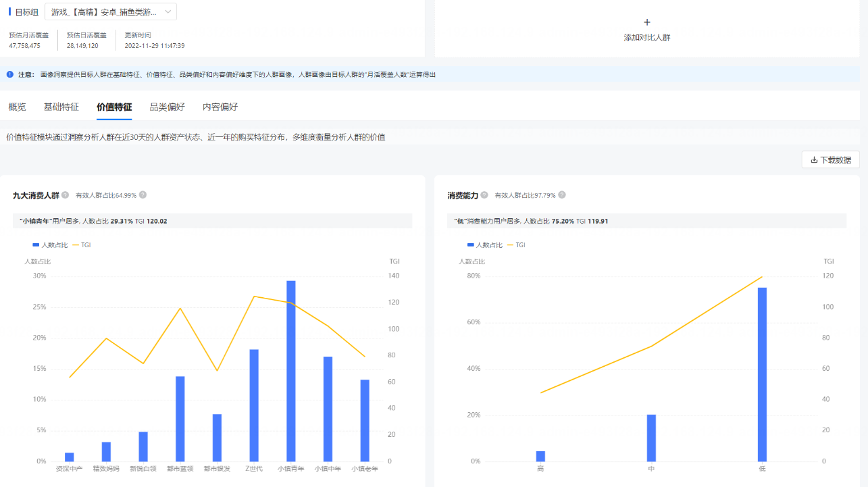Click the plus icon above 添加对比人群
868x487 pixels.
pyautogui.click(x=646, y=22)
